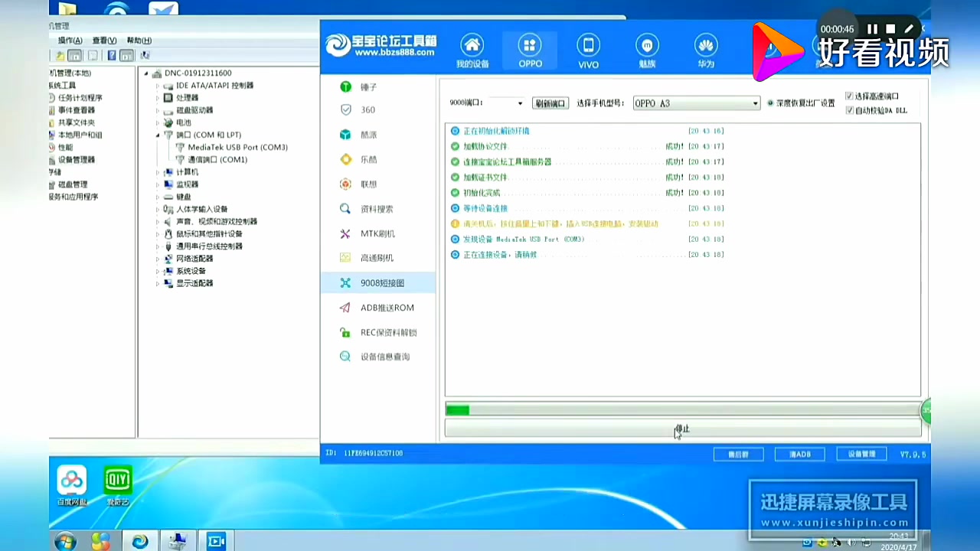980x551 pixels.
Task: Click the 发现设备 MediaTek USB Port log line
Action: (x=587, y=239)
